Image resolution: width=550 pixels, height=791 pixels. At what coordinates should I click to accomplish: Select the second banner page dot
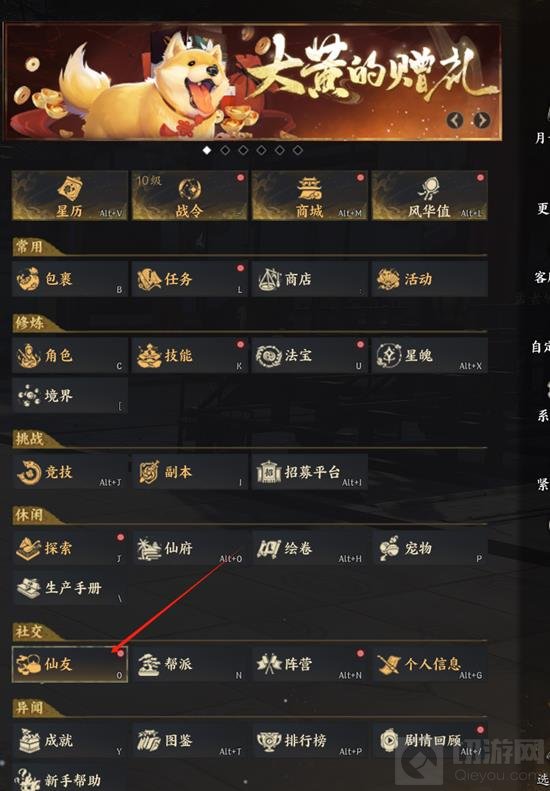coord(225,150)
